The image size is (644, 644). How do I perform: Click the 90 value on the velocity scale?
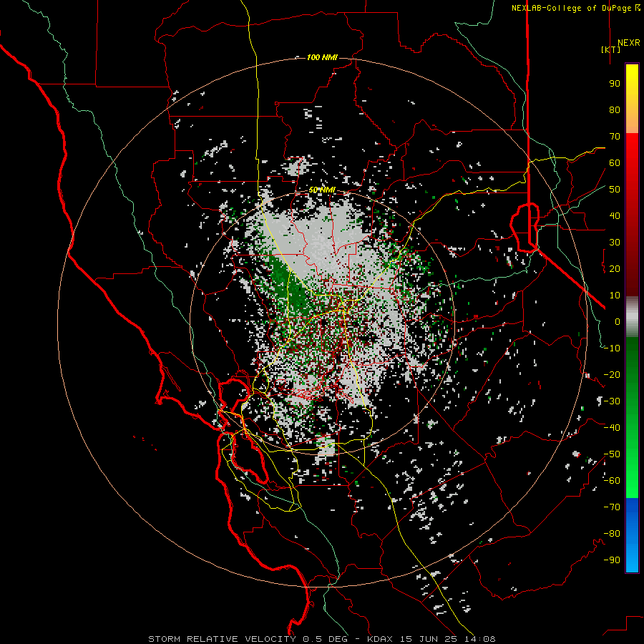click(615, 84)
